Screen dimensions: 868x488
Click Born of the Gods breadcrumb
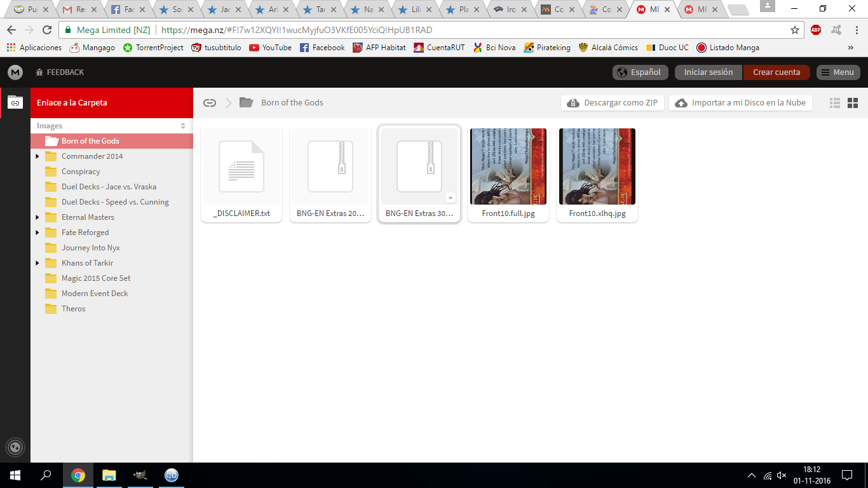pos(292,103)
